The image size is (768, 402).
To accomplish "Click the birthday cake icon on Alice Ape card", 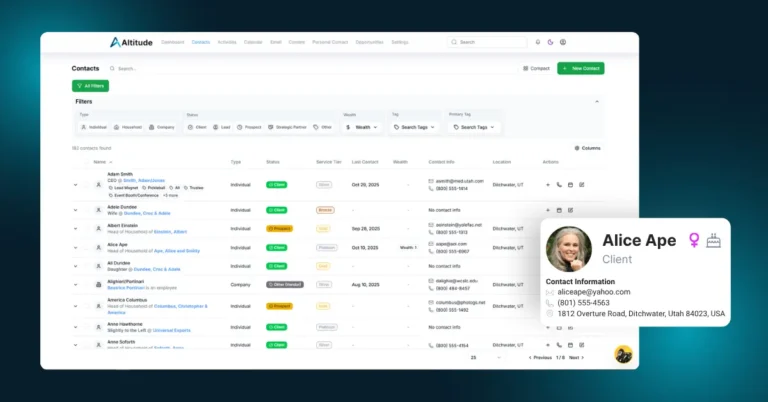I will [714, 240].
